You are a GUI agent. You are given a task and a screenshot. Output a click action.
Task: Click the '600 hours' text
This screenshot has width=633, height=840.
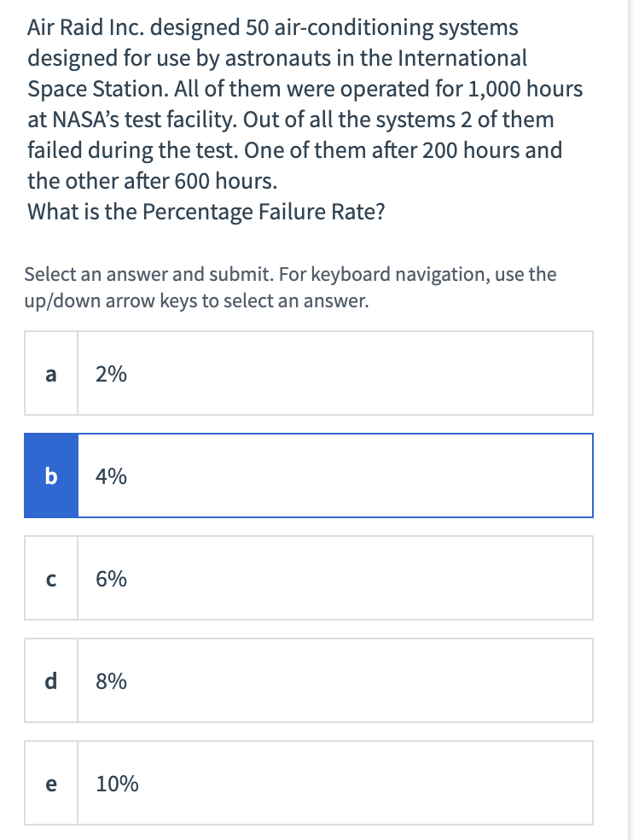[224, 181]
